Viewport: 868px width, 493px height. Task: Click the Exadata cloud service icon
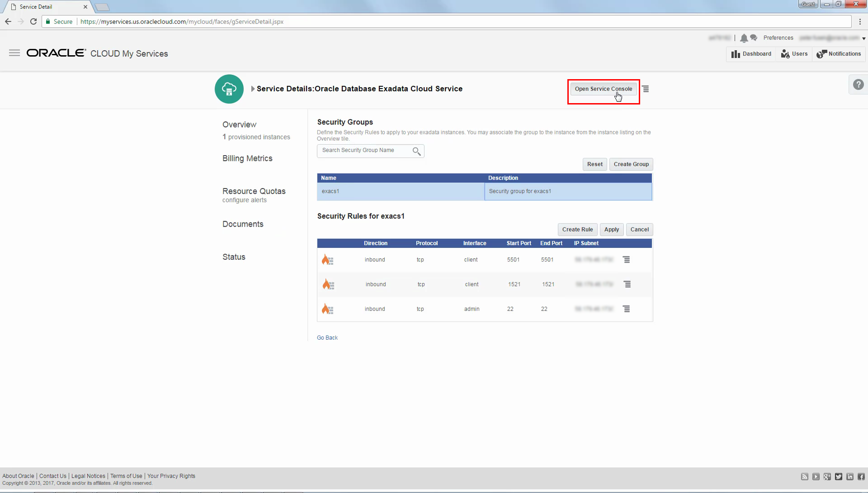[x=229, y=89]
